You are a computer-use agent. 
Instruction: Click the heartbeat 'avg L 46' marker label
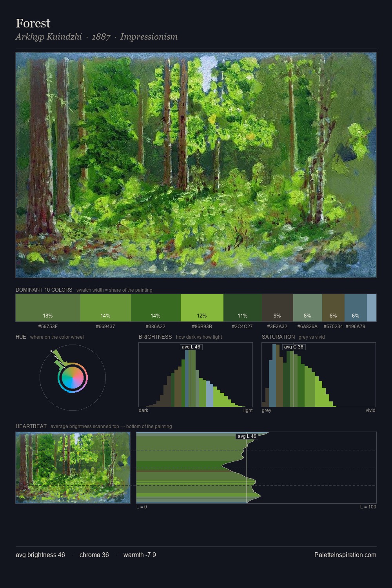point(247,436)
